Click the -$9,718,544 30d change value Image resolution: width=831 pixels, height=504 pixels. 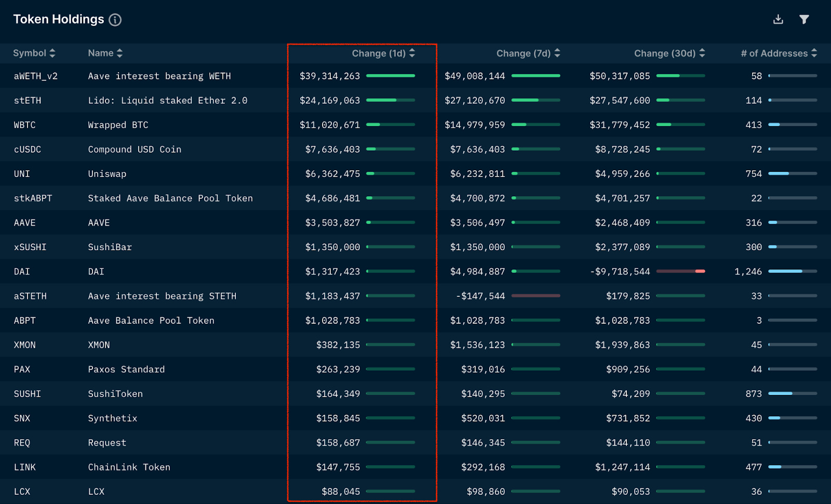(x=620, y=271)
